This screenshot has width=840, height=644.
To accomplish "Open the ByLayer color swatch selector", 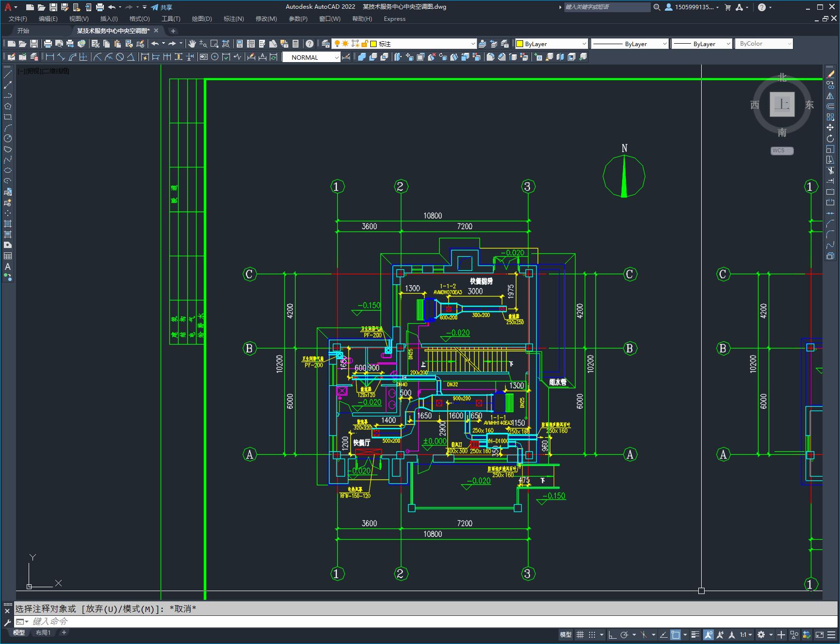I will tap(551, 44).
